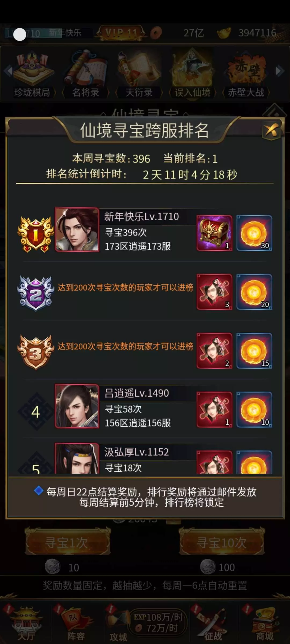290x644 pixels.
Task: Open 吕逍遥 player avatar at rank 4
Action: point(77,406)
